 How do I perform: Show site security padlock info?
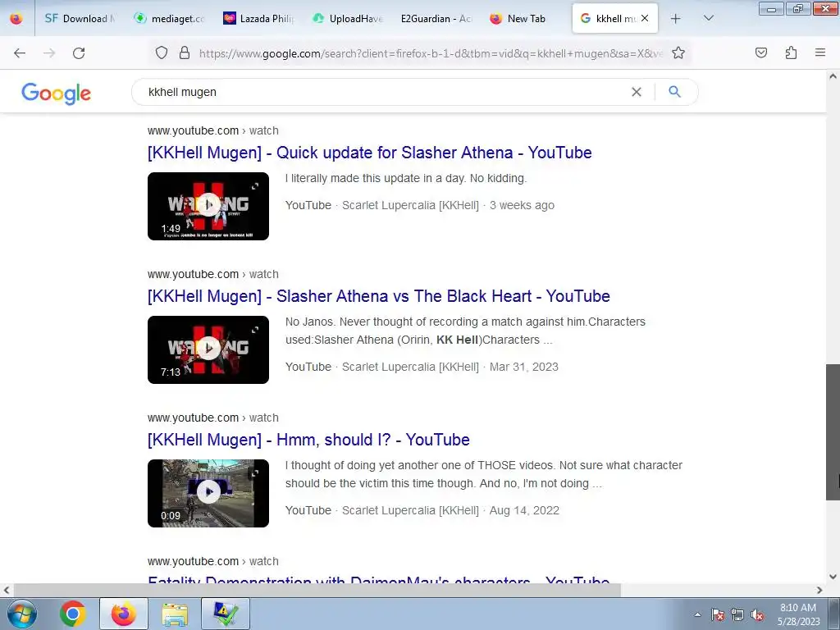[x=185, y=52]
